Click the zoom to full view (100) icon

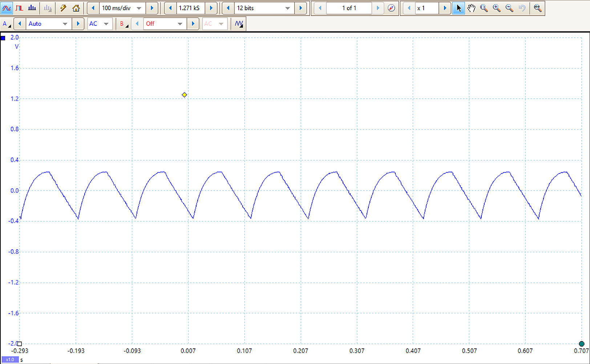pos(538,8)
